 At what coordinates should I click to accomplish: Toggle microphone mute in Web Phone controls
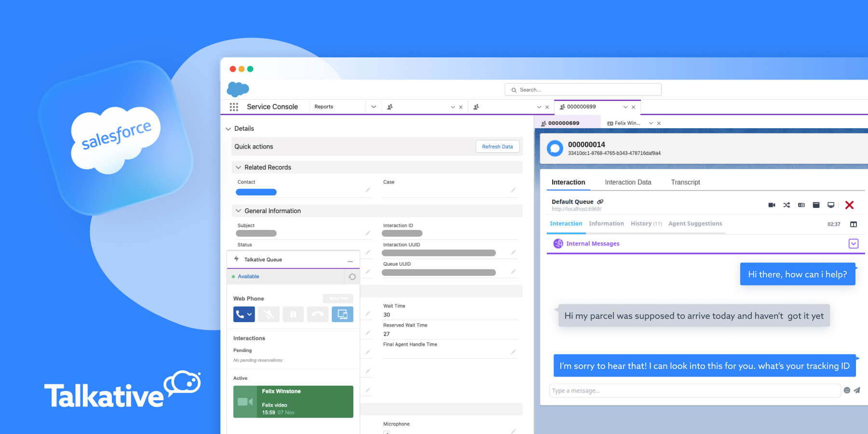[x=269, y=314]
